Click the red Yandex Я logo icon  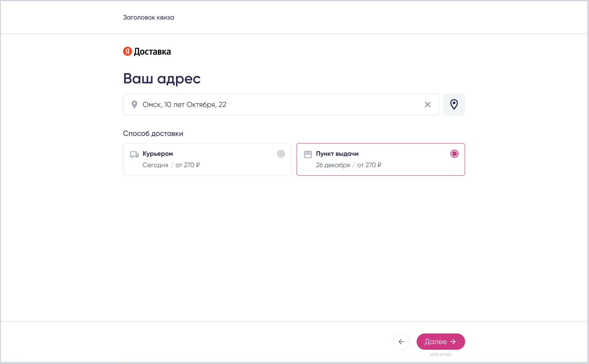click(127, 51)
